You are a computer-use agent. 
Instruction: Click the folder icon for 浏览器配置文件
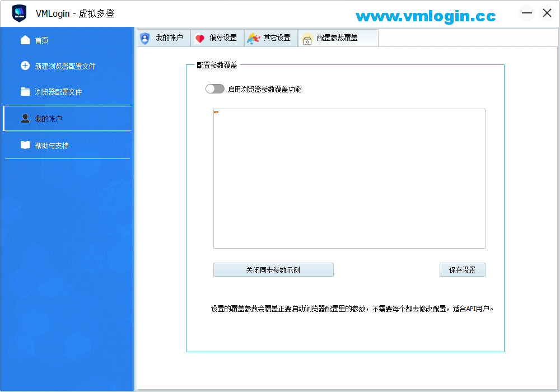click(x=25, y=92)
